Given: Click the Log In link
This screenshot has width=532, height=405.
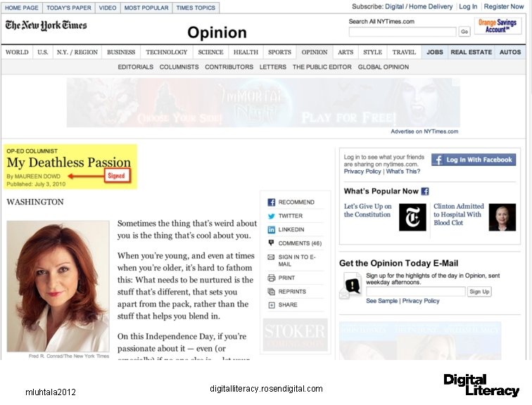Looking at the screenshot, I should [468, 6].
